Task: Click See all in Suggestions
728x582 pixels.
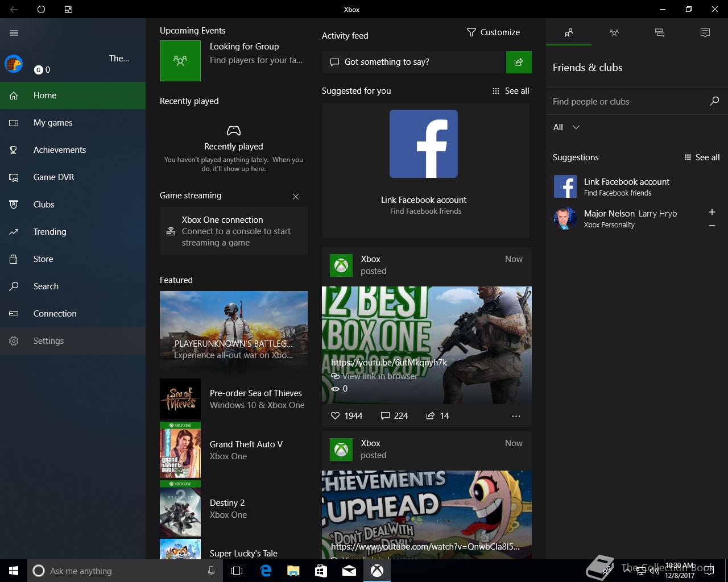Action: coord(702,157)
